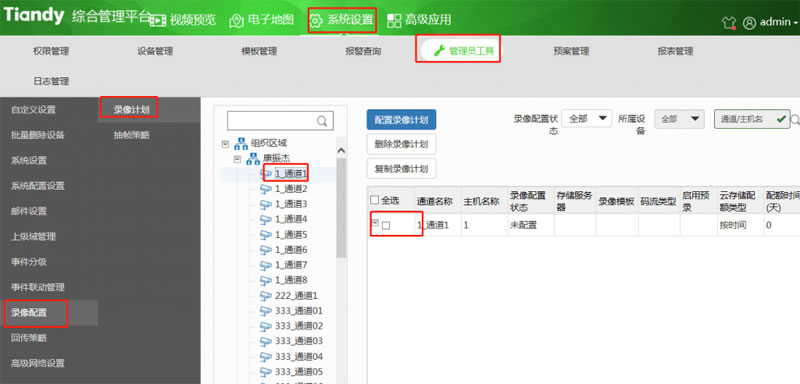Viewport: 800px width, 384px height.
Task: Open the admin user avatar icon
Action: coord(749,22)
